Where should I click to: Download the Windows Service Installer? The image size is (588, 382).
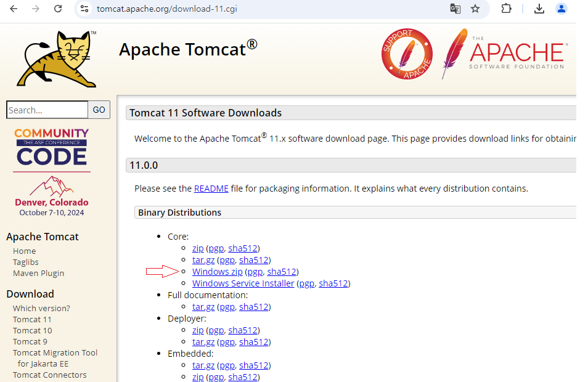click(x=243, y=283)
